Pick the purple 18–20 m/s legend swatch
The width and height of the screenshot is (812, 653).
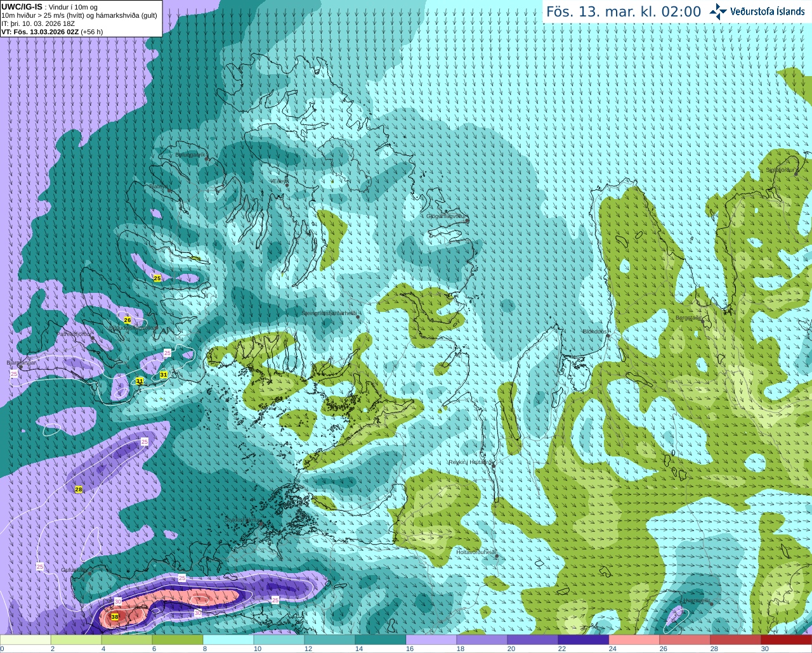click(482, 640)
